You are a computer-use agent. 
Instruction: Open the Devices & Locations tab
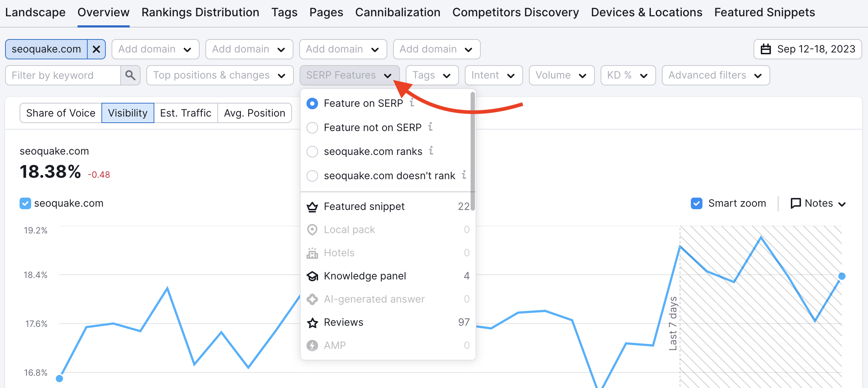coord(647,12)
